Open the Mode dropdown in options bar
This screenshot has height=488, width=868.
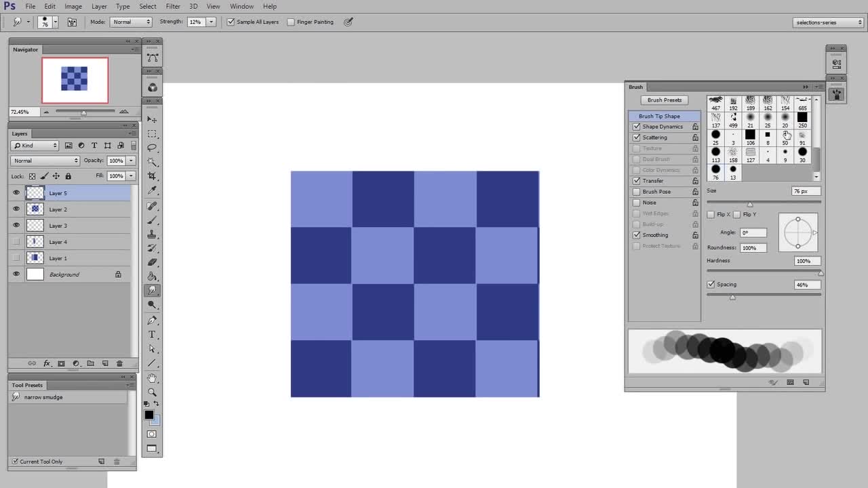coord(132,22)
